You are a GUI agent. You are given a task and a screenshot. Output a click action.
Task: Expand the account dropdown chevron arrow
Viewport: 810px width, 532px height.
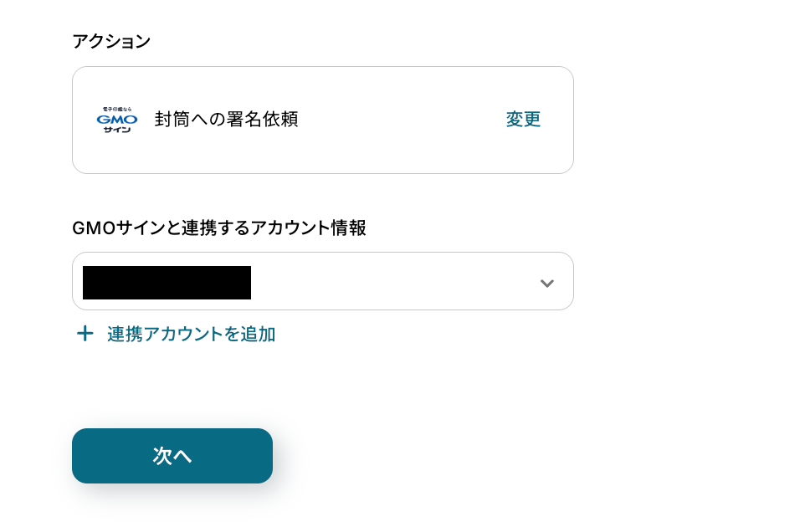547,283
